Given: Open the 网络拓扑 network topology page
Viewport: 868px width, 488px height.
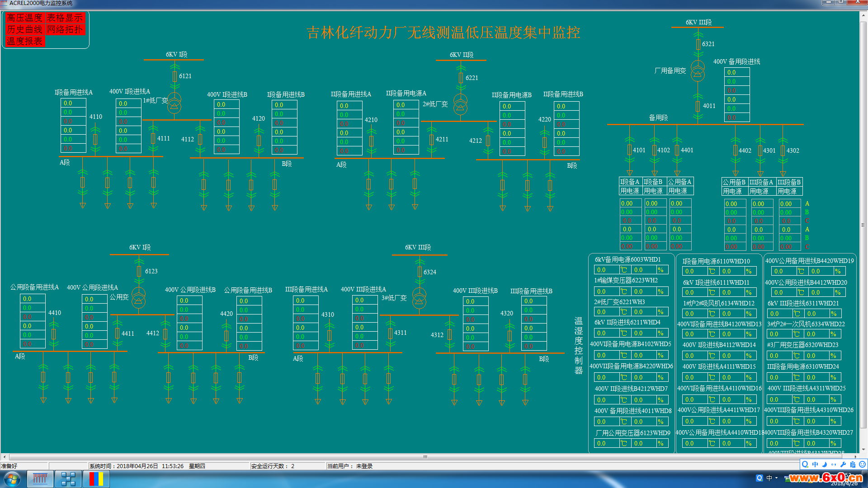Looking at the screenshot, I should 65,29.
